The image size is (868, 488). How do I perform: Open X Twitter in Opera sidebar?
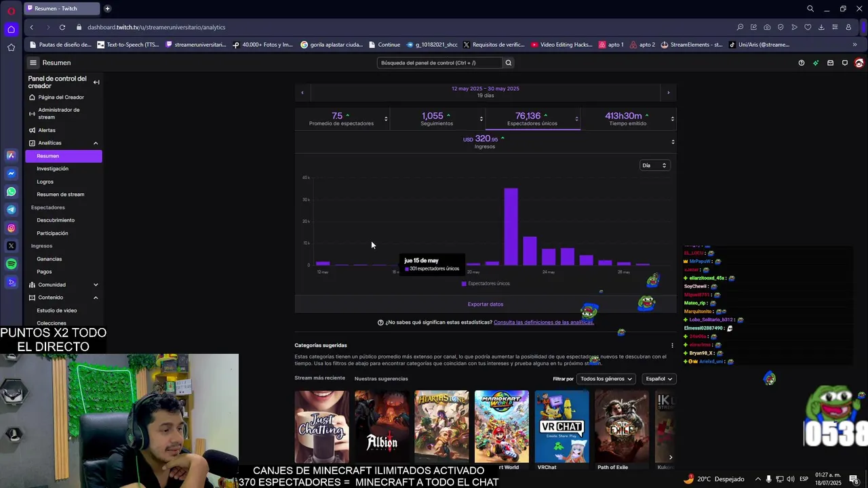pyautogui.click(x=11, y=245)
